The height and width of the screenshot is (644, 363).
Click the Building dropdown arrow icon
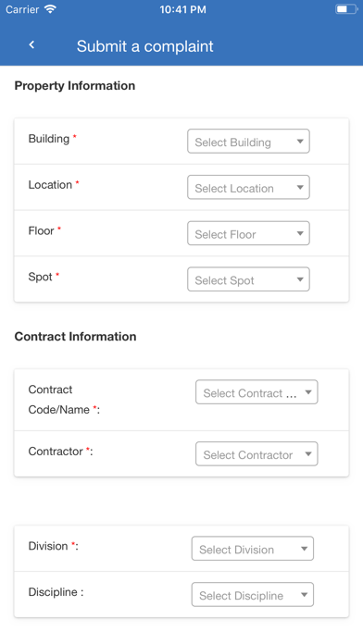300,142
